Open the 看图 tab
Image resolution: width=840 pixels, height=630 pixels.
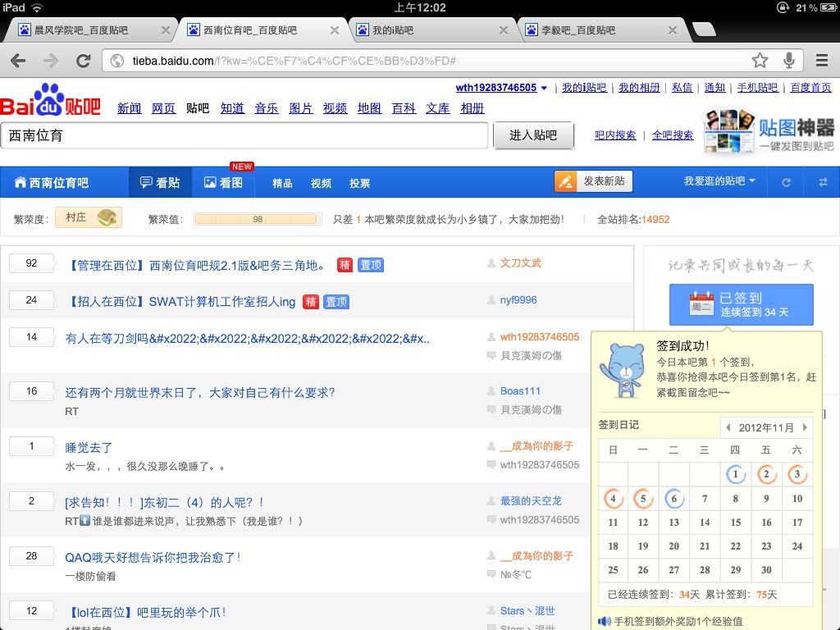coord(223,183)
